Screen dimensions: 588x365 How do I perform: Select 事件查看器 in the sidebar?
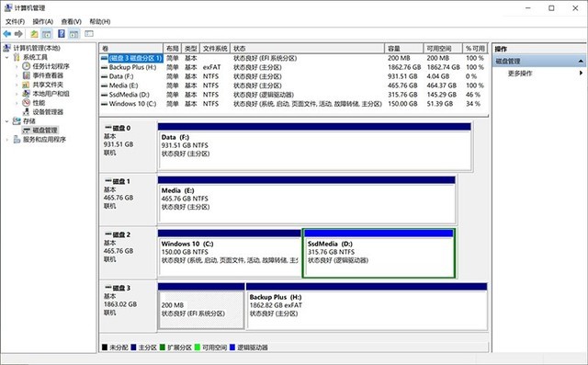[x=48, y=75]
